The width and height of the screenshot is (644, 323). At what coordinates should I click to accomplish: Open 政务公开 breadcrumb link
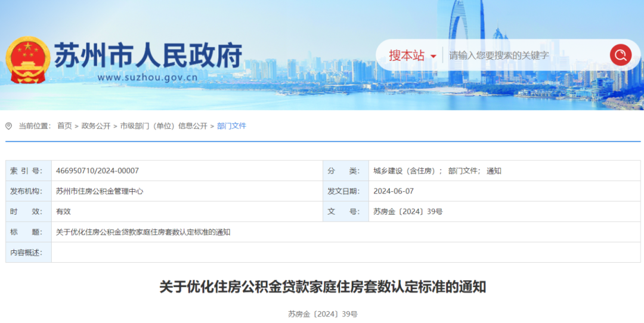click(96, 126)
